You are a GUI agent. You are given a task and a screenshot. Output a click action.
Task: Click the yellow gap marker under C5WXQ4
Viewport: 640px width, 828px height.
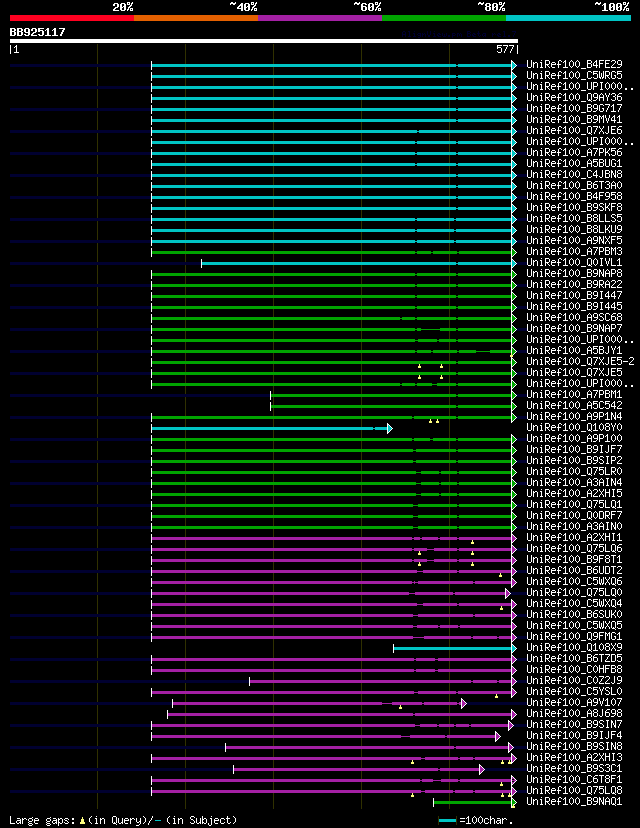click(x=502, y=608)
